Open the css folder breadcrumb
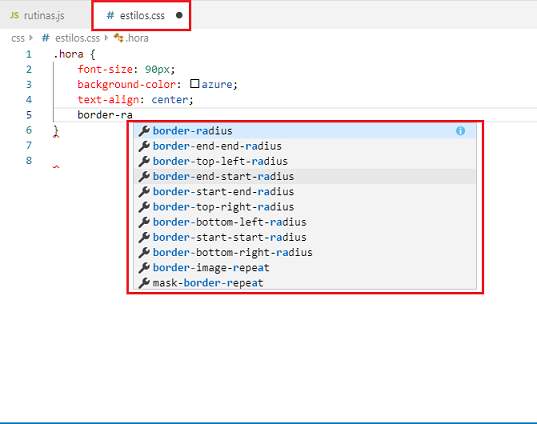Viewport: 537px width, 424px height. click(18, 38)
